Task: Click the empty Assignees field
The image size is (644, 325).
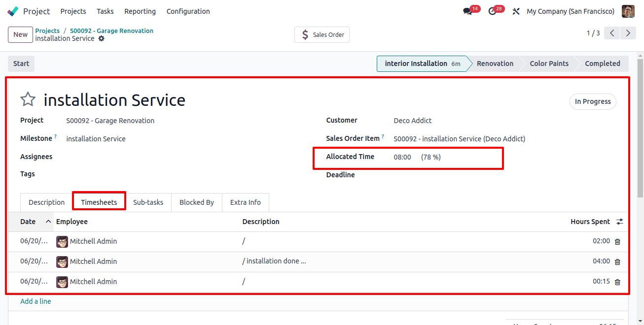Action: 187,157
